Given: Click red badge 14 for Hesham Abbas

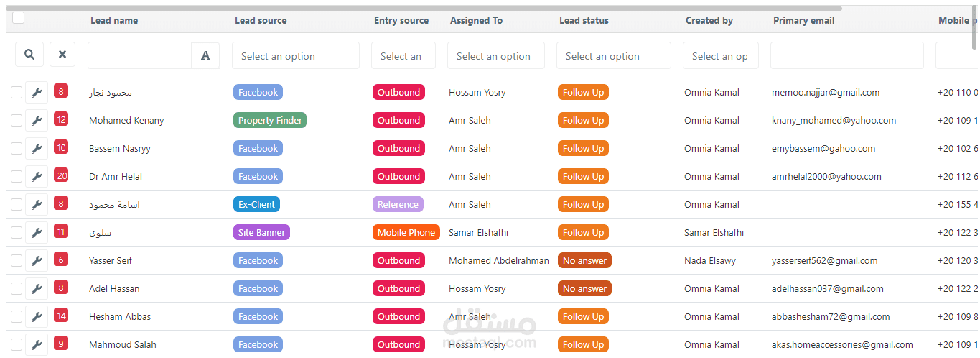Looking at the screenshot, I should pyautogui.click(x=61, y=316).
